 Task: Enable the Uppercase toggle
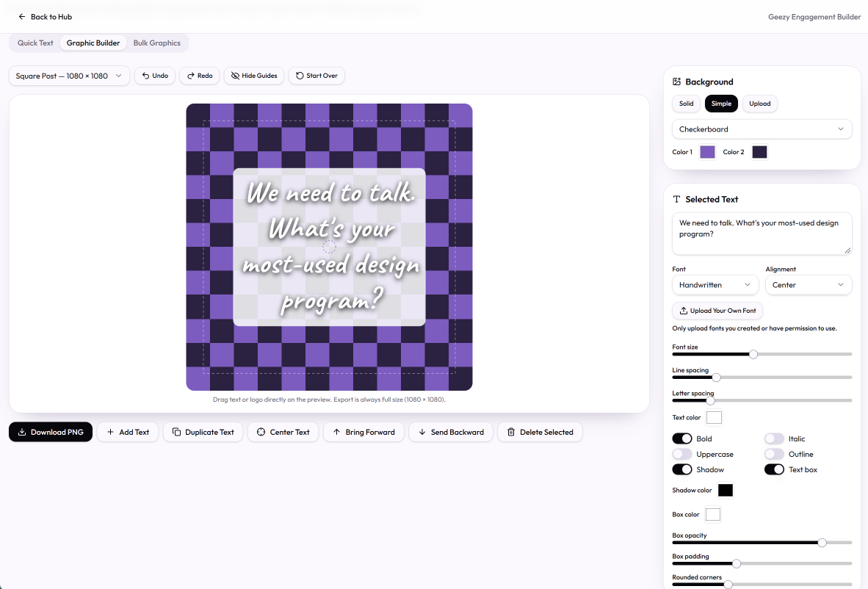pyautogui.click(x=682, y=454)
